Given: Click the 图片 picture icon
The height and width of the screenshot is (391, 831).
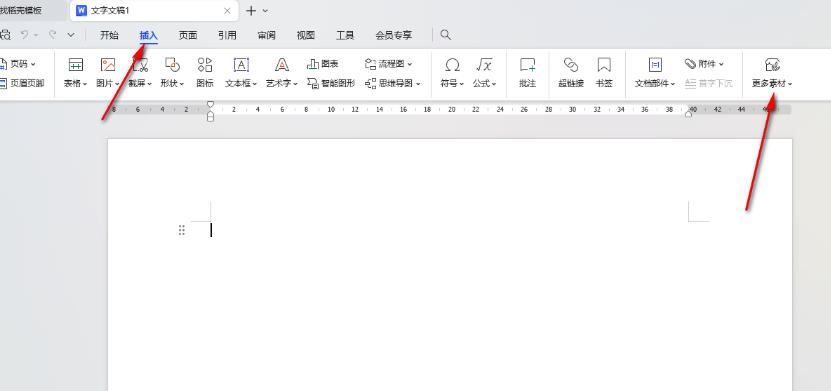Looking at the screenshot, I should point(108,65).
